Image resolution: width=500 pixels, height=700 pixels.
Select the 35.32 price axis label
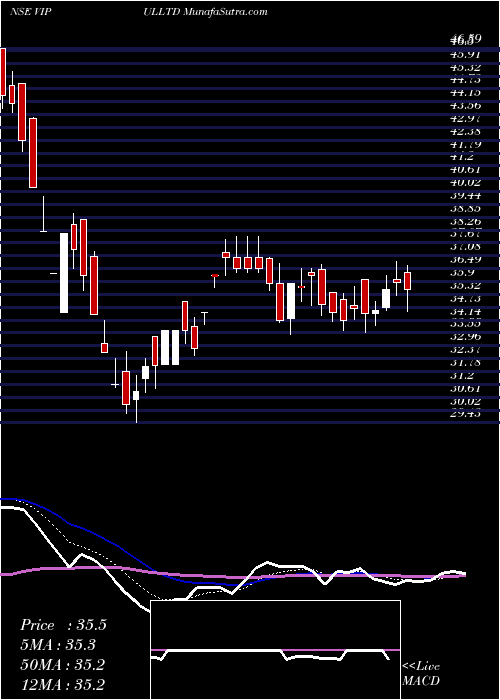[x=466, y=285]
